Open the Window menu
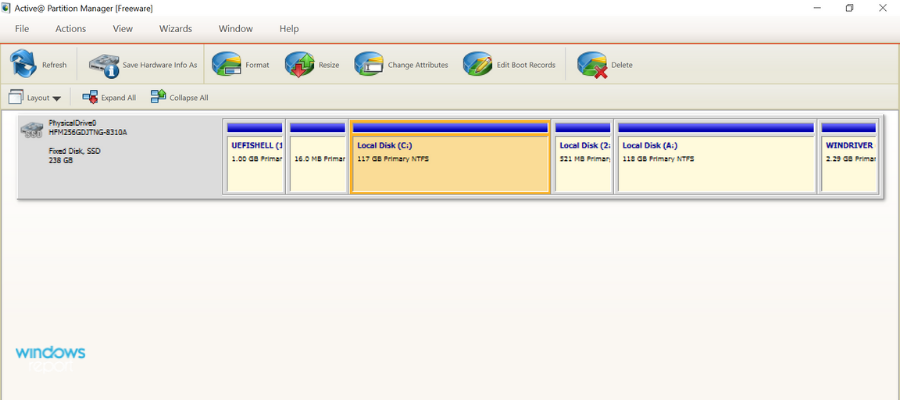 tap(236, 29)
